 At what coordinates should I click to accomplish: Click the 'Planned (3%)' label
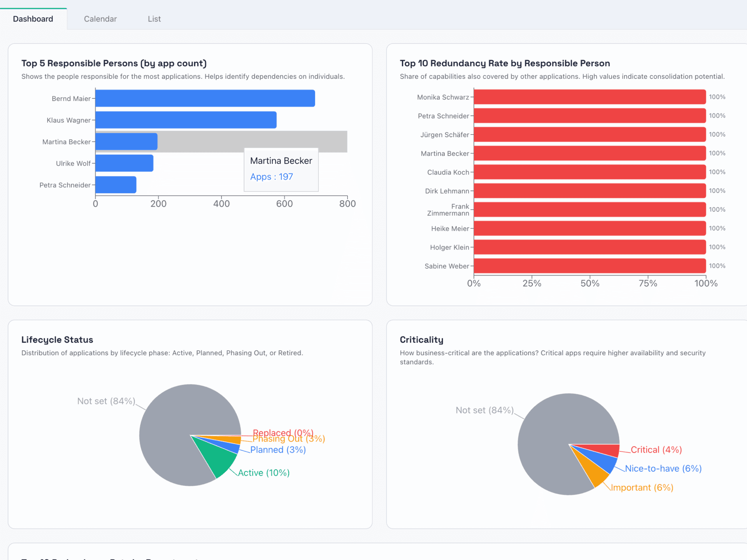pyautogui.click(x=278, y=450)
